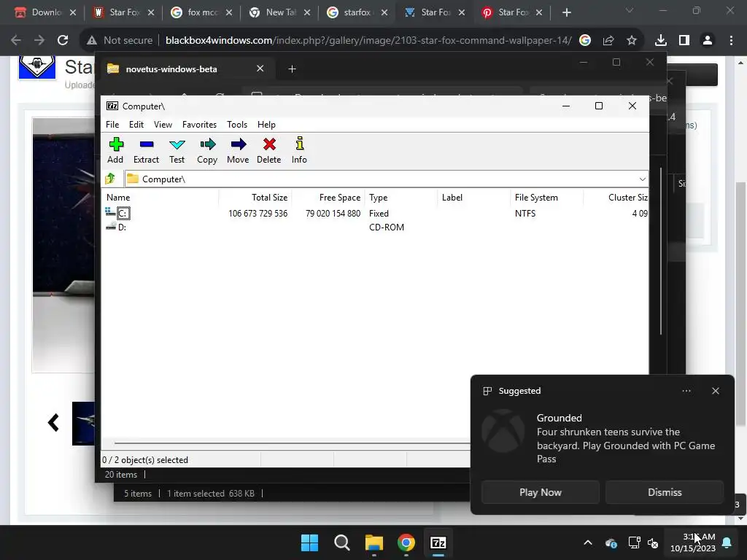747x560 pixels.
Task: Go up one folder level in 7-Zip
Action: 111,179
